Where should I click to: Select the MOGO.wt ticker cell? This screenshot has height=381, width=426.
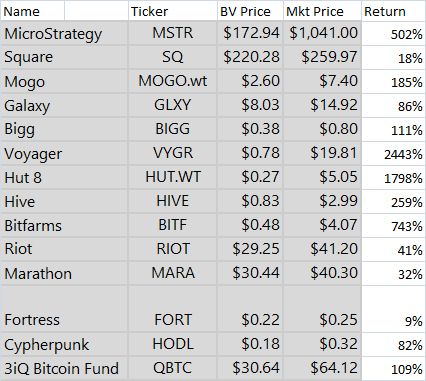[x=173, y=81]
